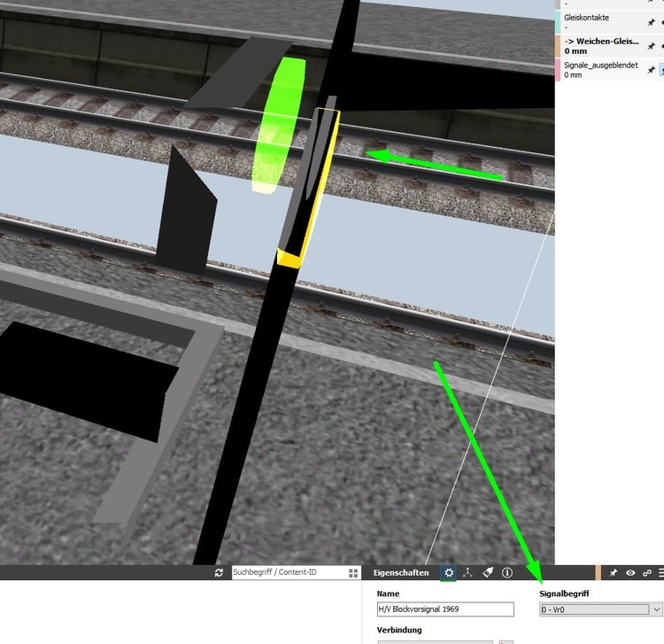Click the pin icon in the bottom properties bar

614,573
